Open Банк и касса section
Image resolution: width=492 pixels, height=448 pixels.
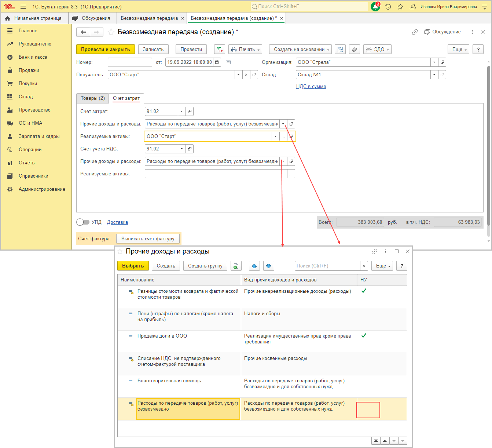33,57
